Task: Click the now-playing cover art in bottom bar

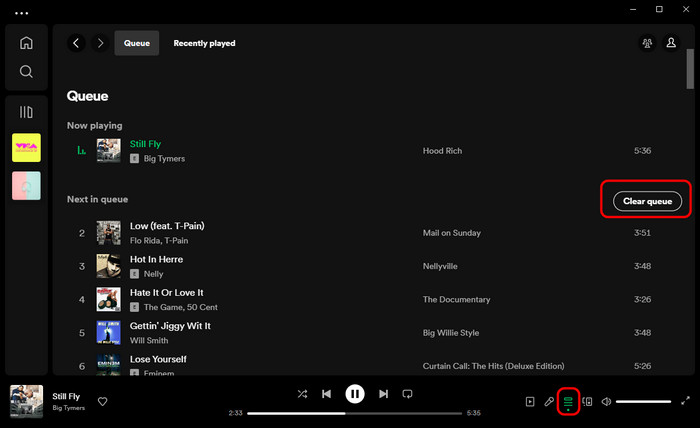Action: pos(26,402)
